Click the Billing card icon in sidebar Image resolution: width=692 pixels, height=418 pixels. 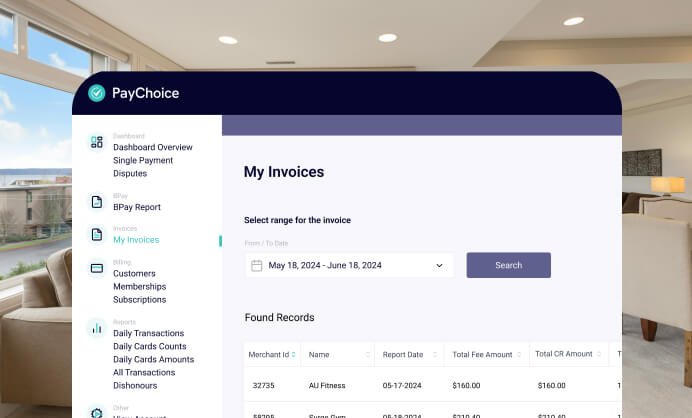97,268
